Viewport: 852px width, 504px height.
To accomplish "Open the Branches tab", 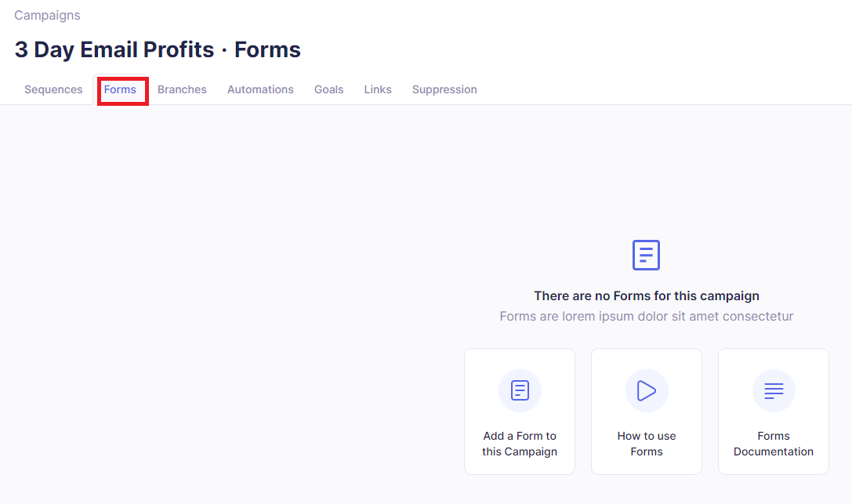I will (182, 89).
